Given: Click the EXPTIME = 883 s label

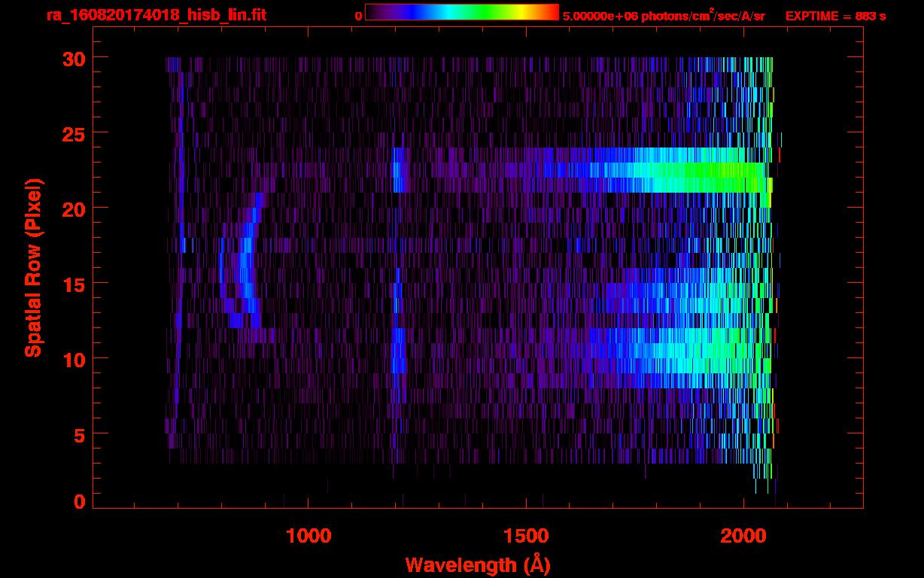Looking at the screenshot, I should click(x=835, y=16).
